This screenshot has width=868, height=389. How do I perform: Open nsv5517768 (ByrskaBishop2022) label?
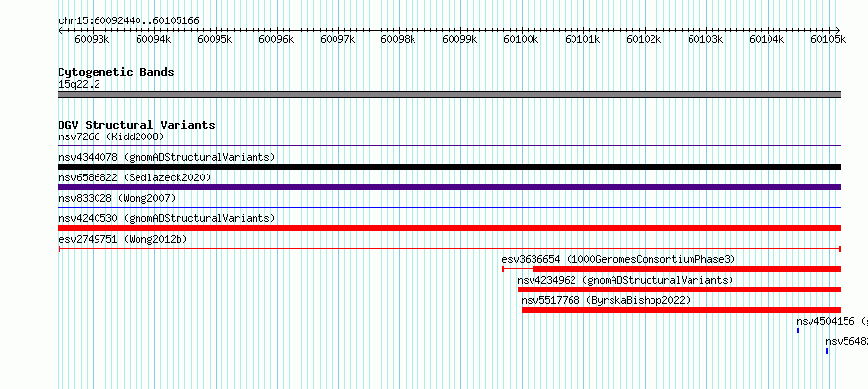[606, 300]
